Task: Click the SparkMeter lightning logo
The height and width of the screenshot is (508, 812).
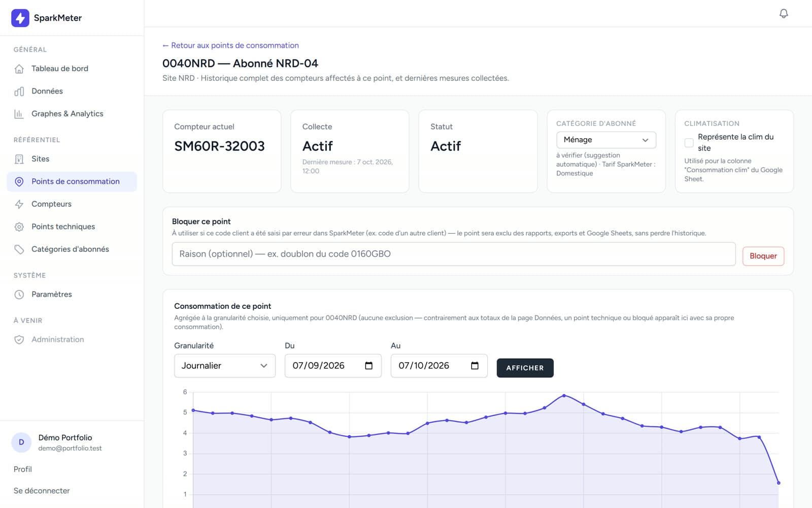Action: 20,18
